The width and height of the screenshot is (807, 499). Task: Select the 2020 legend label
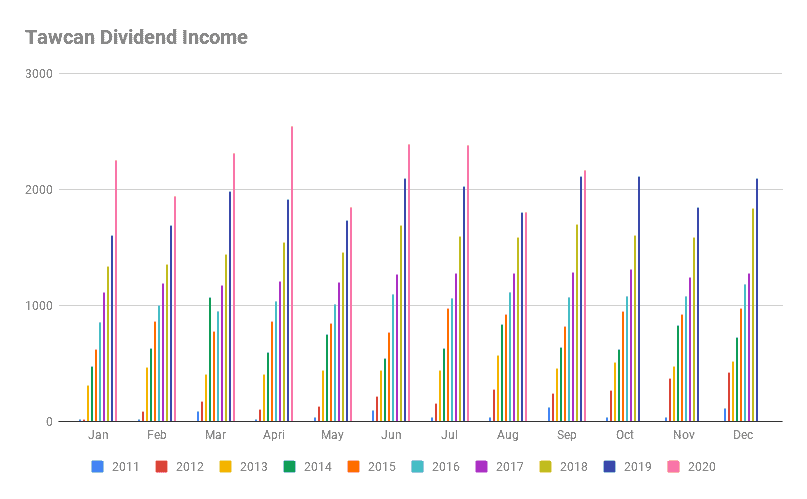[x=701, y=467]
